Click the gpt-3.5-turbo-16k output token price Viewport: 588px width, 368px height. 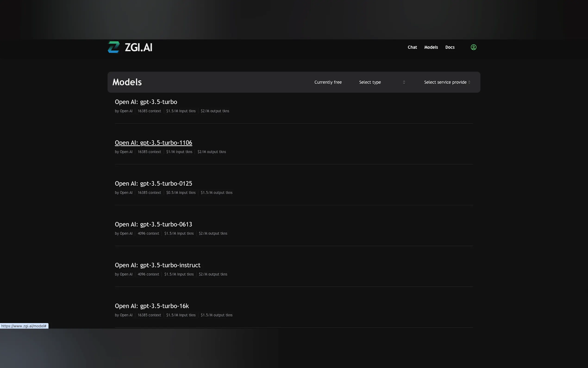coord(216,315)
